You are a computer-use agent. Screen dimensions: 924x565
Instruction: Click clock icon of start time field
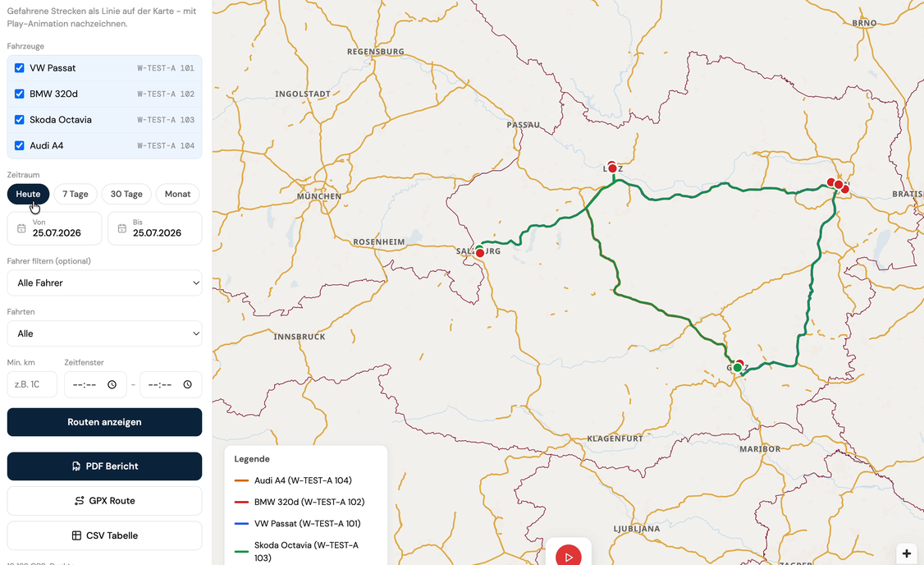(112, 384)
